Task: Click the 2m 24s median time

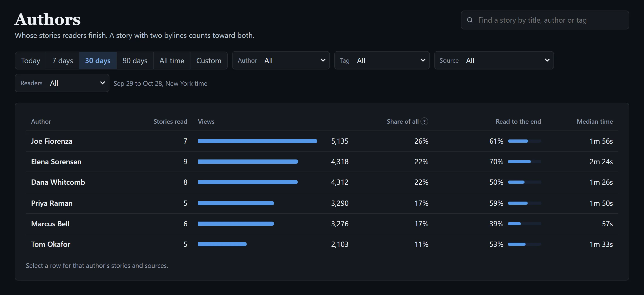Action: click(x=601, y=162)
